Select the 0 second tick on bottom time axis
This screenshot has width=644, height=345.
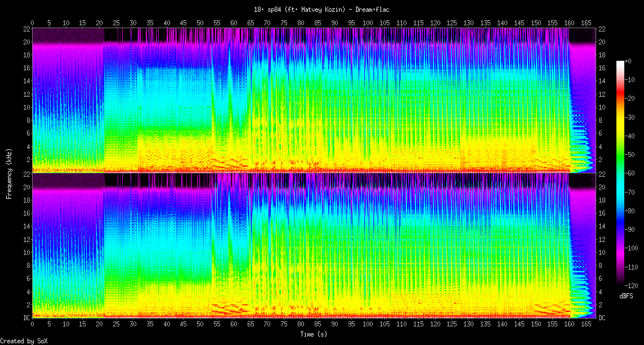point(33,325)
